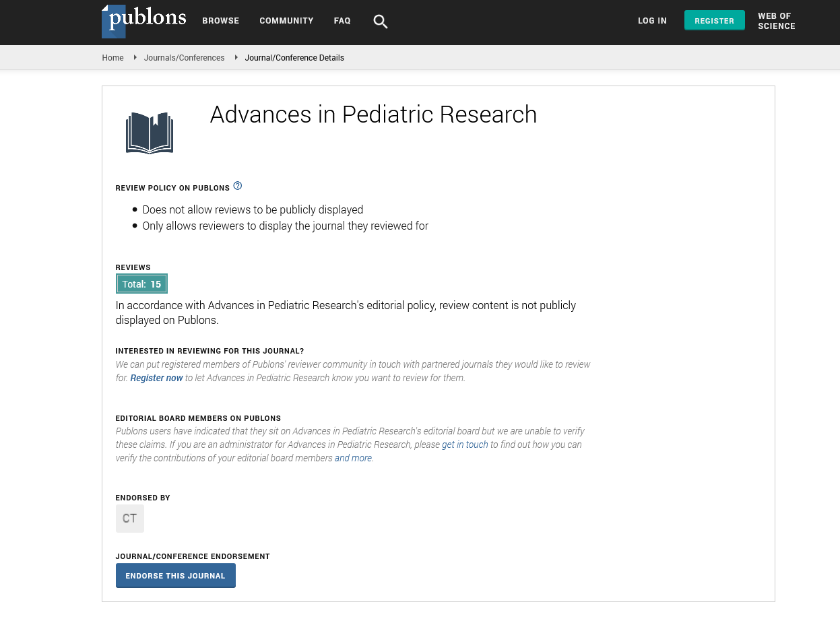
Task: Open search via magnifying glass icon
Action: 381,22
